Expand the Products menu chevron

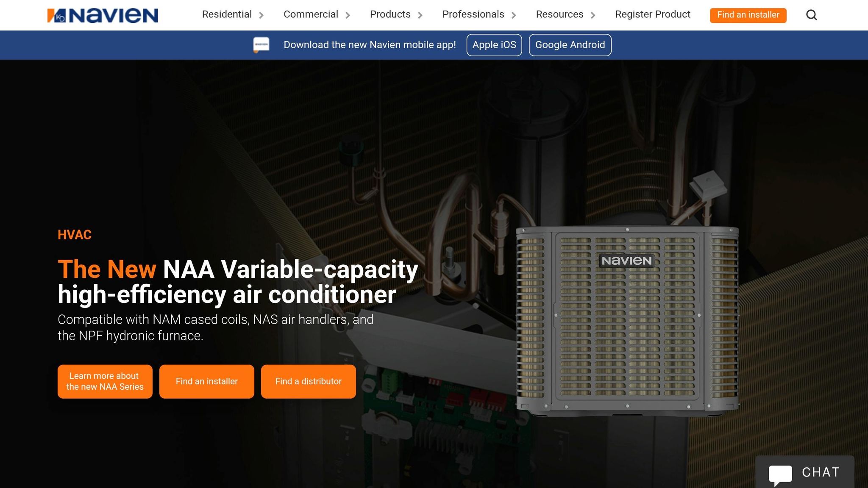click(x=420, y=15)
